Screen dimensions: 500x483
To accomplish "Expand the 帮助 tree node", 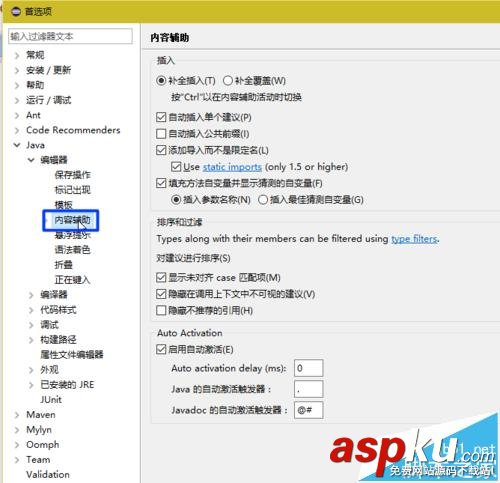I will coord(17,85).
